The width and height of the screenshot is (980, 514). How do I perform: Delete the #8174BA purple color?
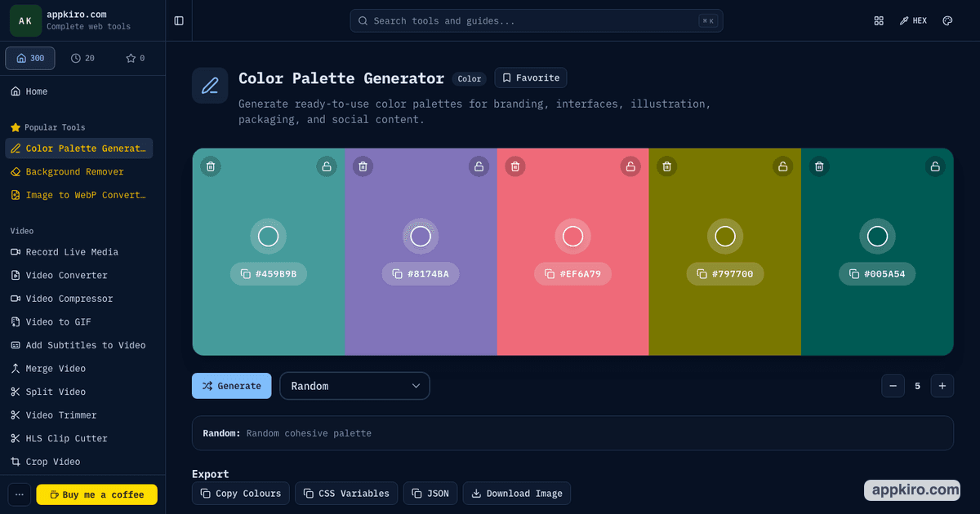click(363, 166)
